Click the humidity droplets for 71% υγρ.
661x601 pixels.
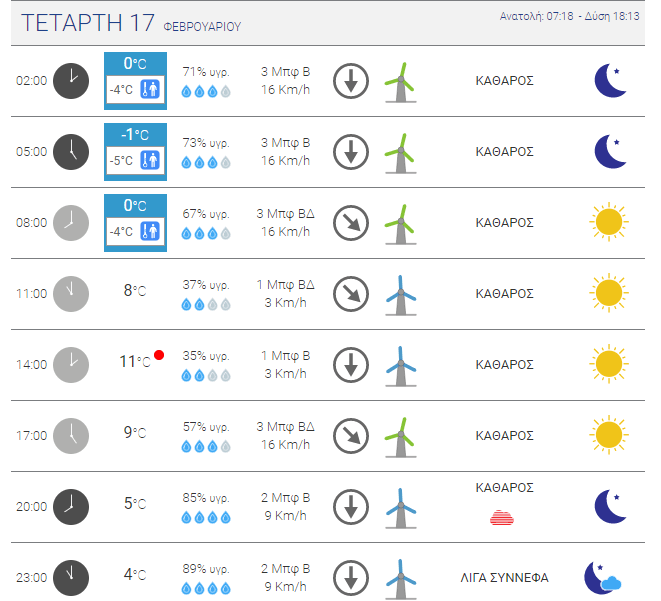pos(206,91)
